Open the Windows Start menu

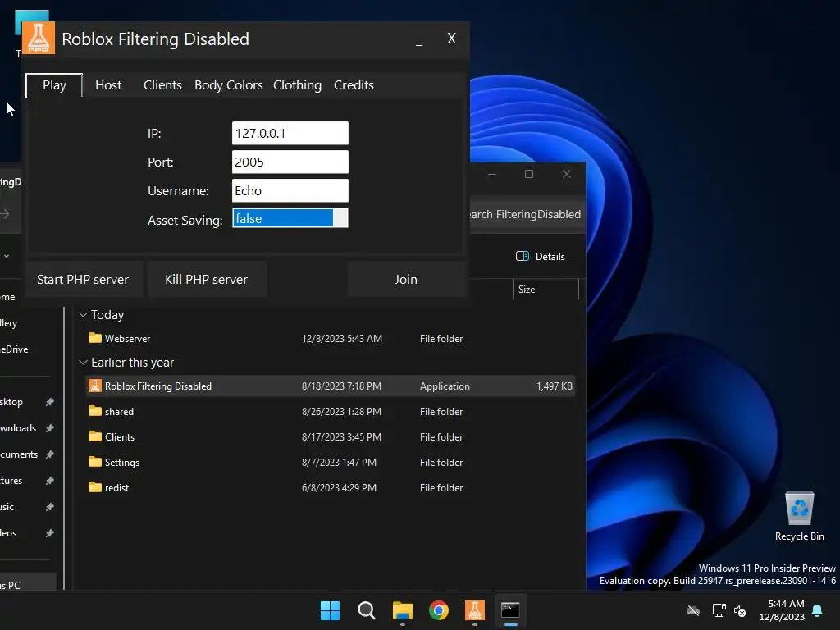coord(330,610)
